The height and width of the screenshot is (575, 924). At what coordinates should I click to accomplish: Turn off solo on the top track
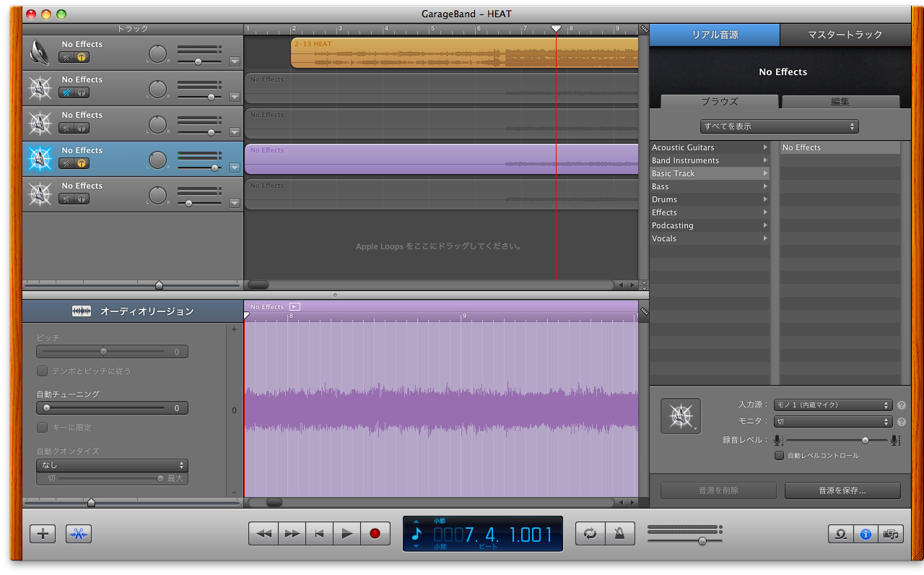pyautogui.click(x=82, y=57)
